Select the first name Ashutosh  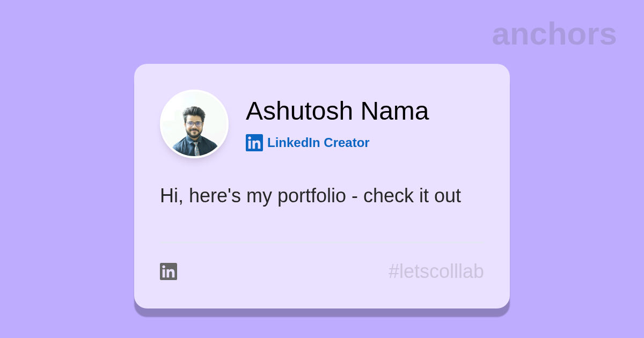tap(299, 111)
